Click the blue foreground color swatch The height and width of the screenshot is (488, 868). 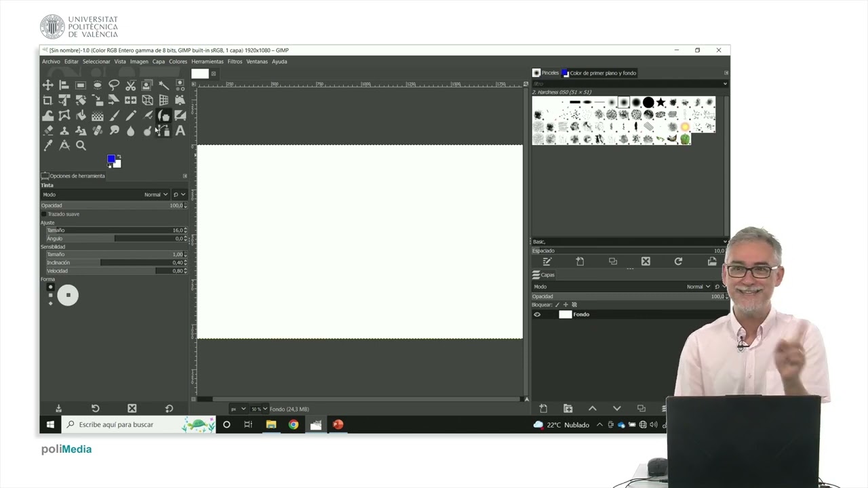click(111, 159)
